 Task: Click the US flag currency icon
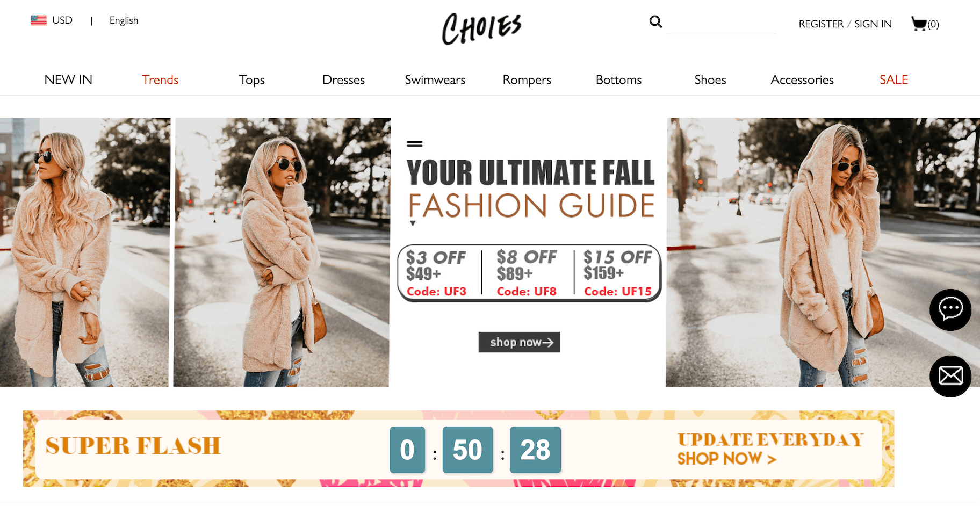38,20
